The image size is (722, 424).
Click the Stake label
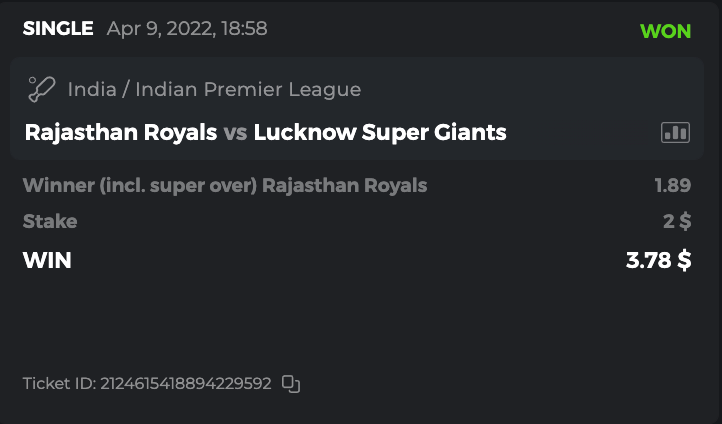[x=49, y=222]
